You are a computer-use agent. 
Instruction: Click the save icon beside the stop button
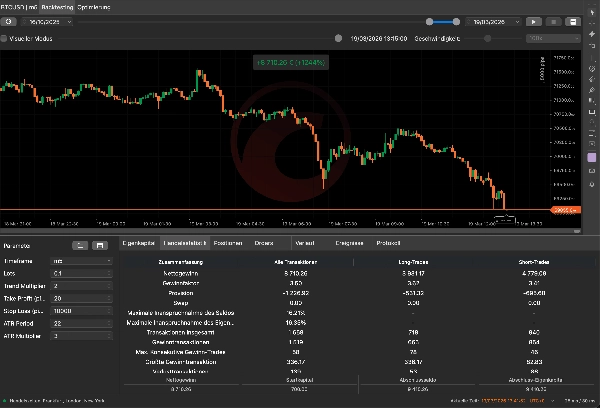573,22
